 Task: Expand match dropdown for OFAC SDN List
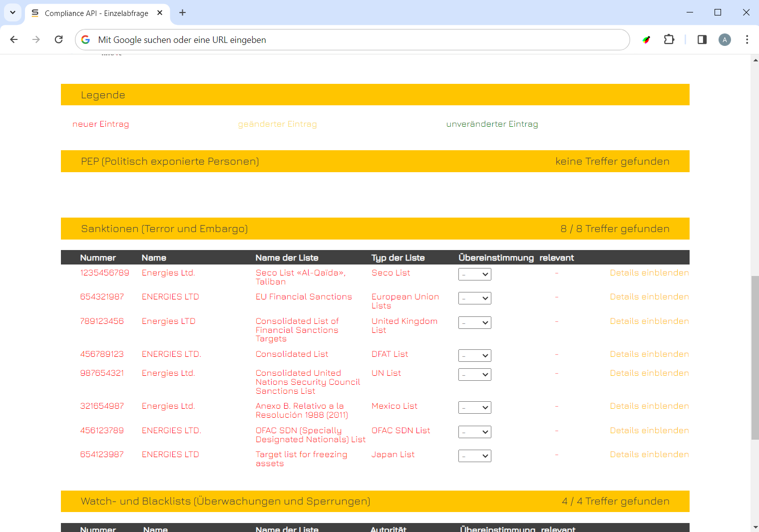click(x=474, y=432)
